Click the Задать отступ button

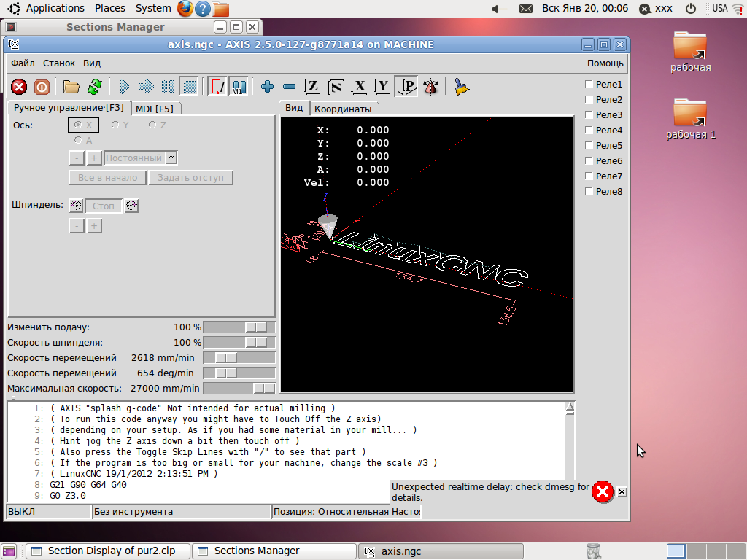click(190, 178)
